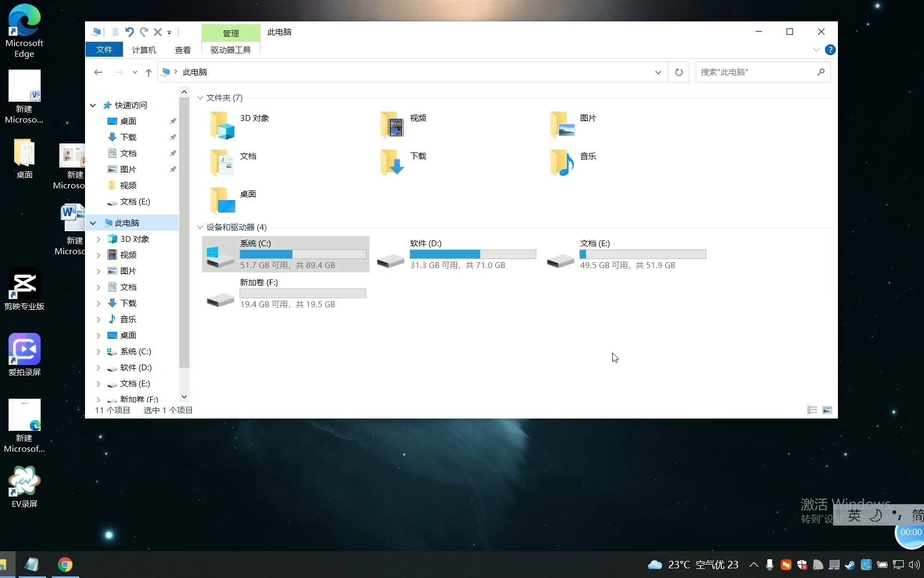924x578 pixels.
Task: Show hidden tray icons with the caret
Action: [753, 565]
